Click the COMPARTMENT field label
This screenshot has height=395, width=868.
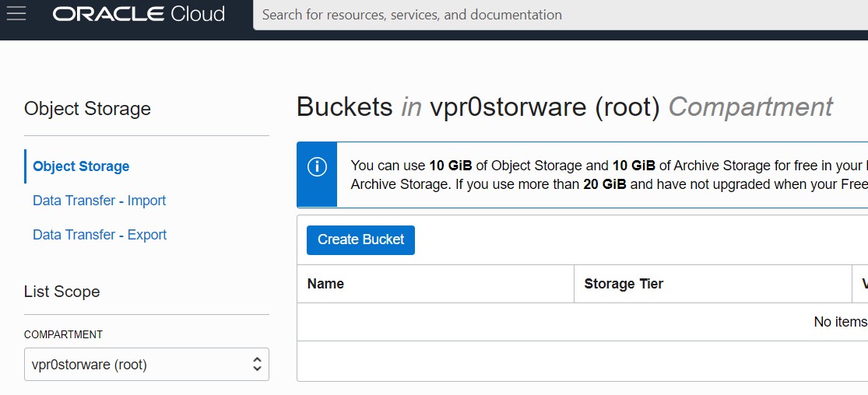tap(63, 334)
